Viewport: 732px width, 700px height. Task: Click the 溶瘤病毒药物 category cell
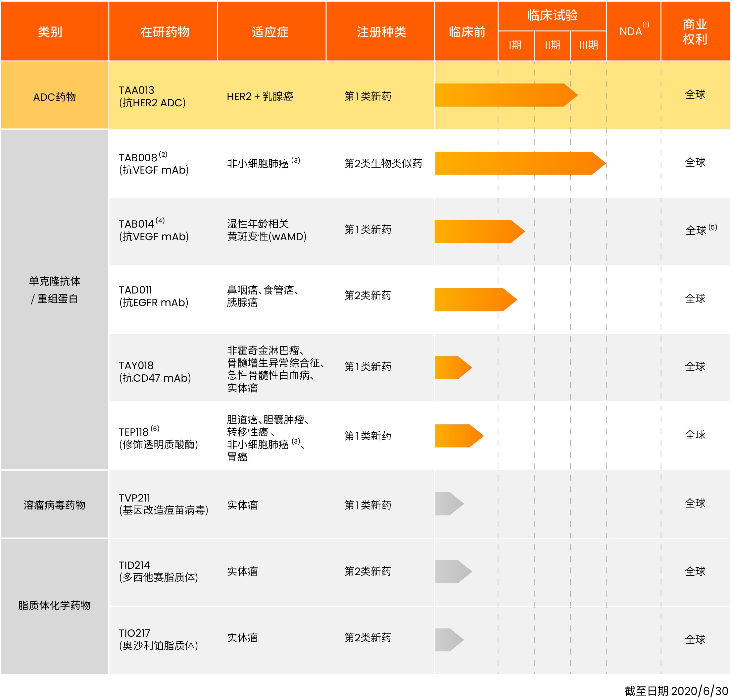(54, 505)
